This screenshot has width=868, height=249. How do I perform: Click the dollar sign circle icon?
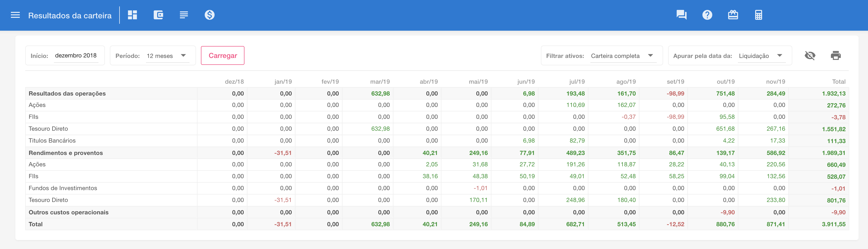click(x=209, y=15)
